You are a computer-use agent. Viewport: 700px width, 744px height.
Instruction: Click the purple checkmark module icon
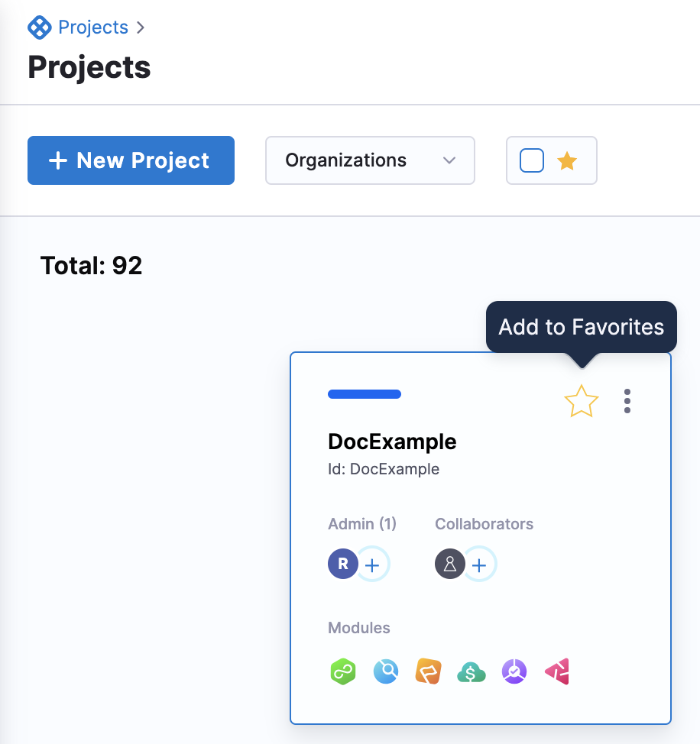click(x=514, y=672)
